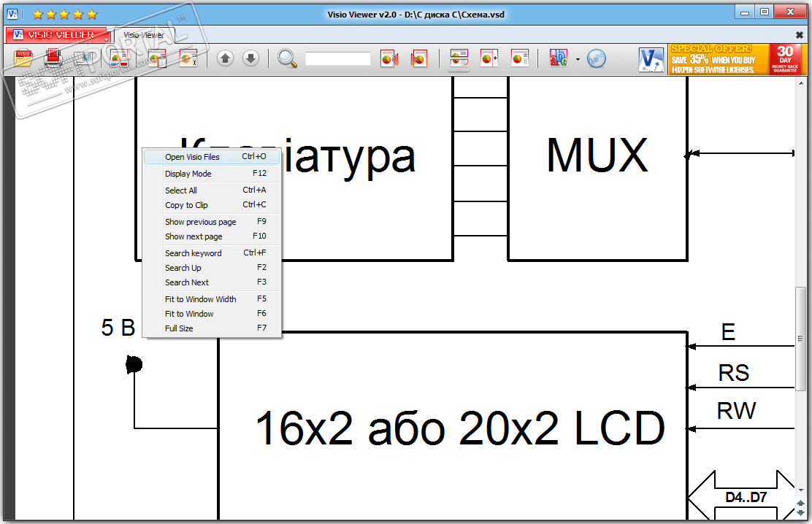Click the page icon with small x
Viewport: 812px width, 524px height.
188,58
